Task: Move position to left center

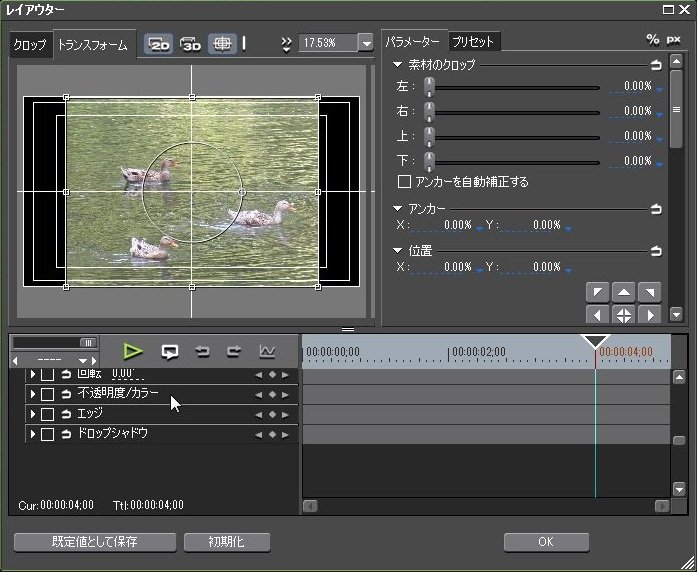Action: point(598,315)
